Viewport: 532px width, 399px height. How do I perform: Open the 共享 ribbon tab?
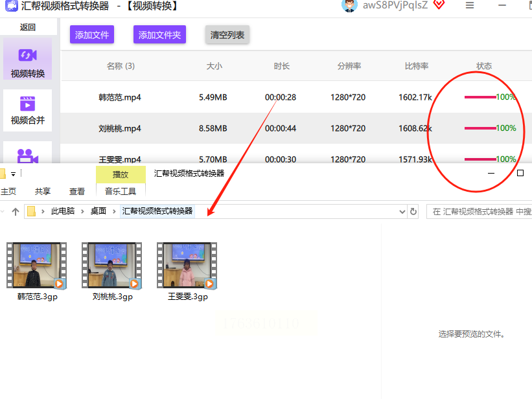pos(43,191)
